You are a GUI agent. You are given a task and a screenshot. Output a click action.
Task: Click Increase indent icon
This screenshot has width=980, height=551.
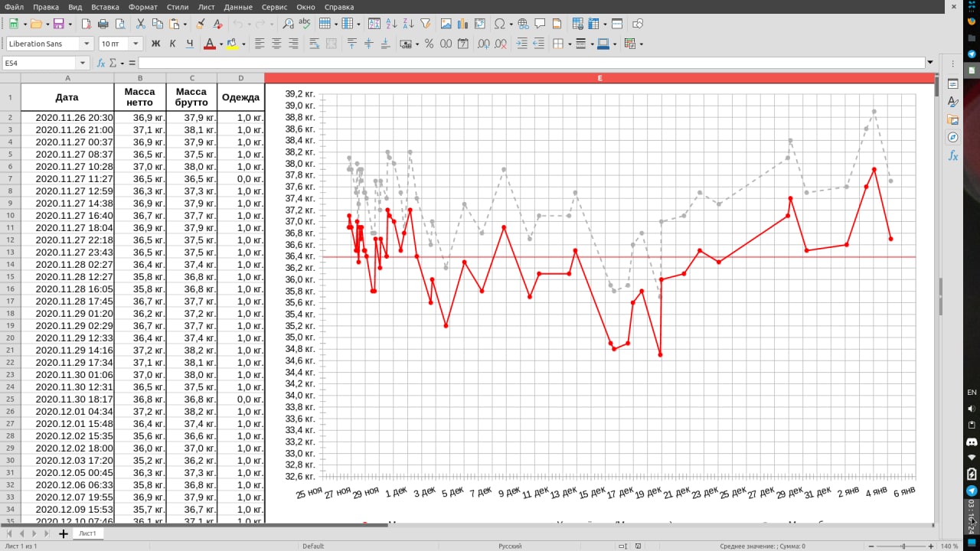pos(521,44)
